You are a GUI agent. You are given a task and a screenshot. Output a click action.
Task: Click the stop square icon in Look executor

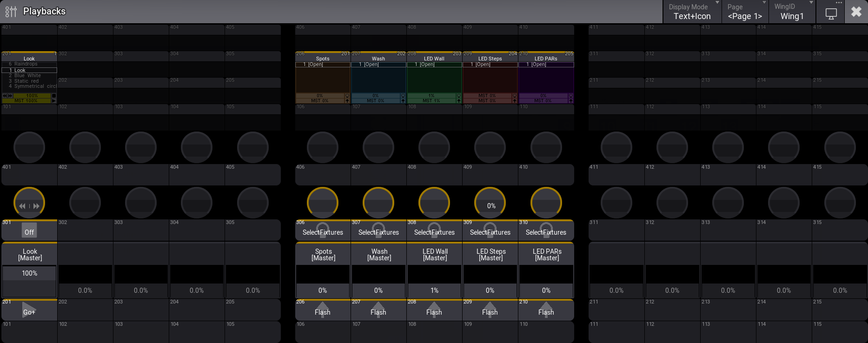pos(54,96)
